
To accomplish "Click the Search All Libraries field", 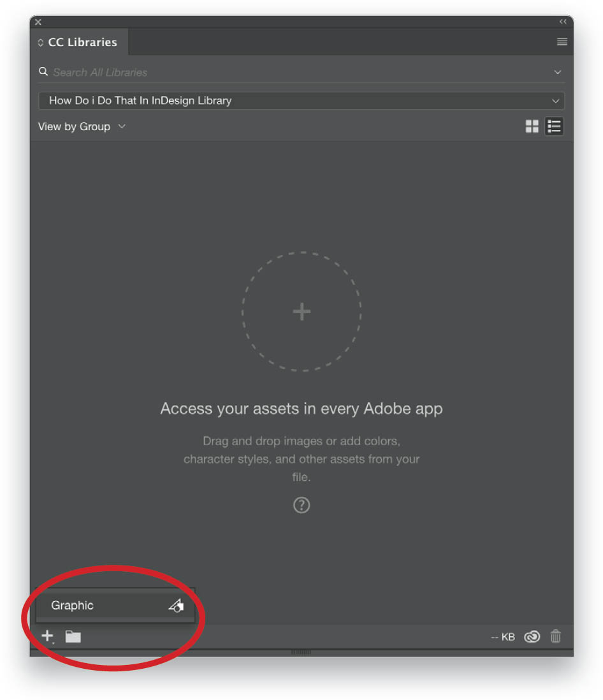I will tap(301, 72).
